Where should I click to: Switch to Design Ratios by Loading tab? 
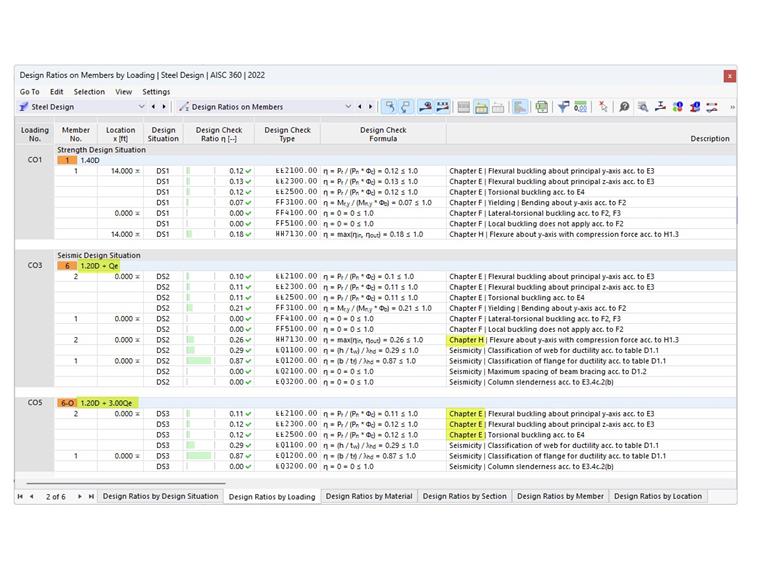(272, 497)
